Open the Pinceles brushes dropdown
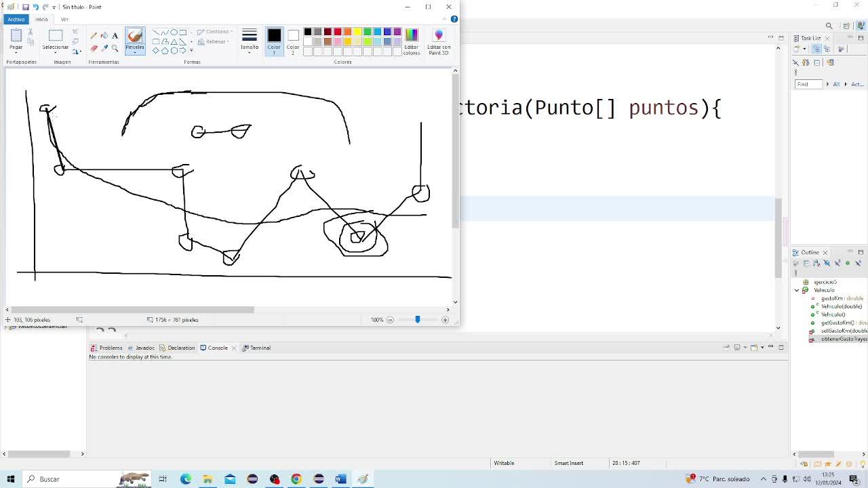 click(135, 51)
